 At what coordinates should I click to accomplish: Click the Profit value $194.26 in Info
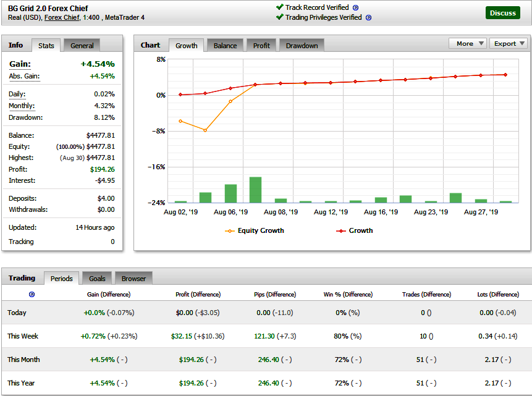tap(103, 169)
